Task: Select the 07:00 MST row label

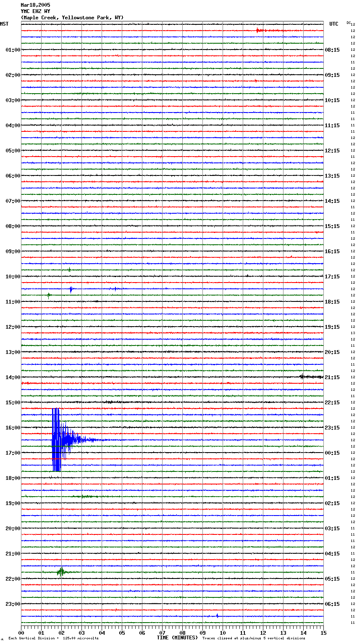Action: (x=13, y=201)
